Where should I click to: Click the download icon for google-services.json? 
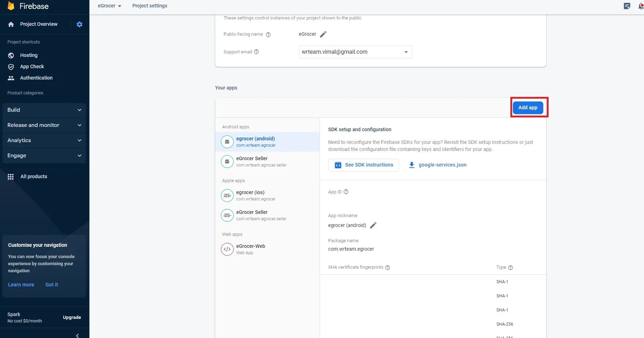click(411, 165)
